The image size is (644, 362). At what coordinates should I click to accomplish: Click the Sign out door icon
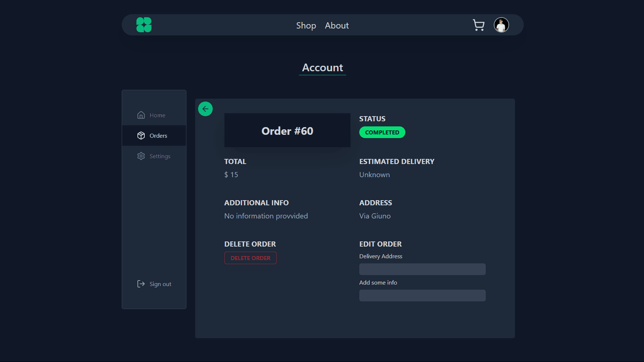click(x=141, y=284)
